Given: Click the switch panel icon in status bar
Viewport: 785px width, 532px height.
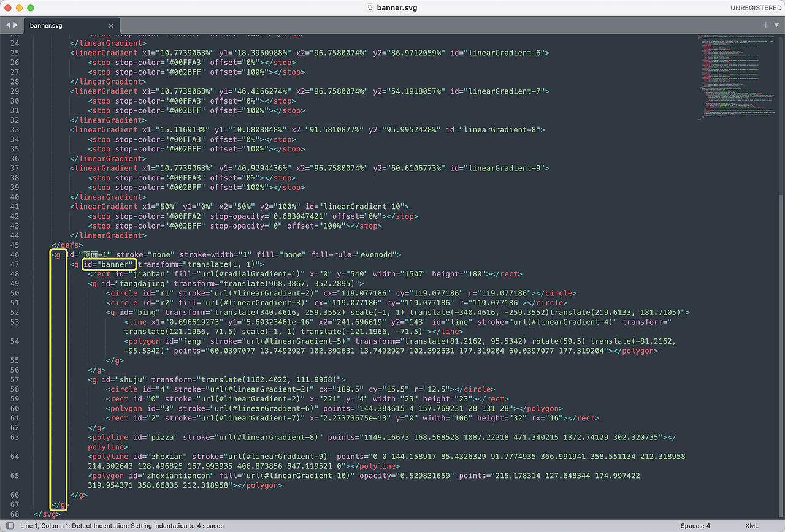Looking at the screenshot, I should point(10,526).
